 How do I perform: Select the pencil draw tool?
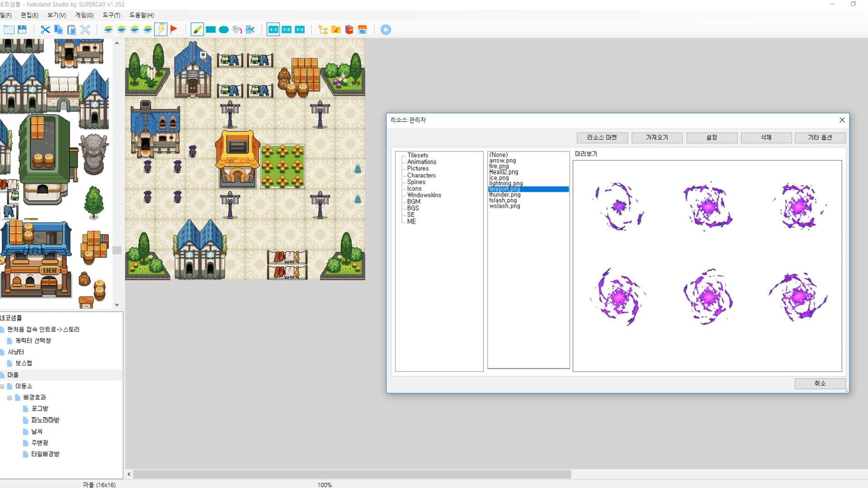(197, 30)
